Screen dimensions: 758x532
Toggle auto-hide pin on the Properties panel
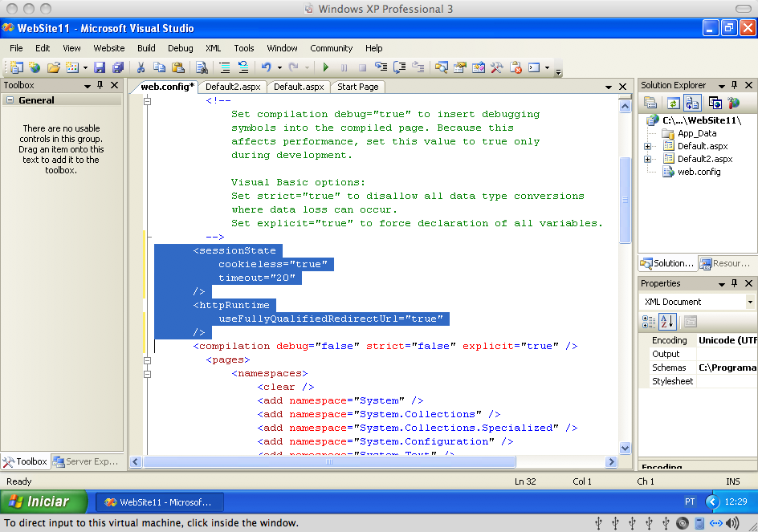734,283
